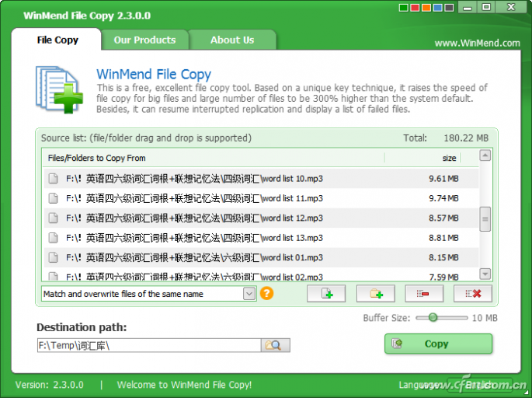
Task: Open the overwrite mode dropdown arrow
Action: coord(249,294)
